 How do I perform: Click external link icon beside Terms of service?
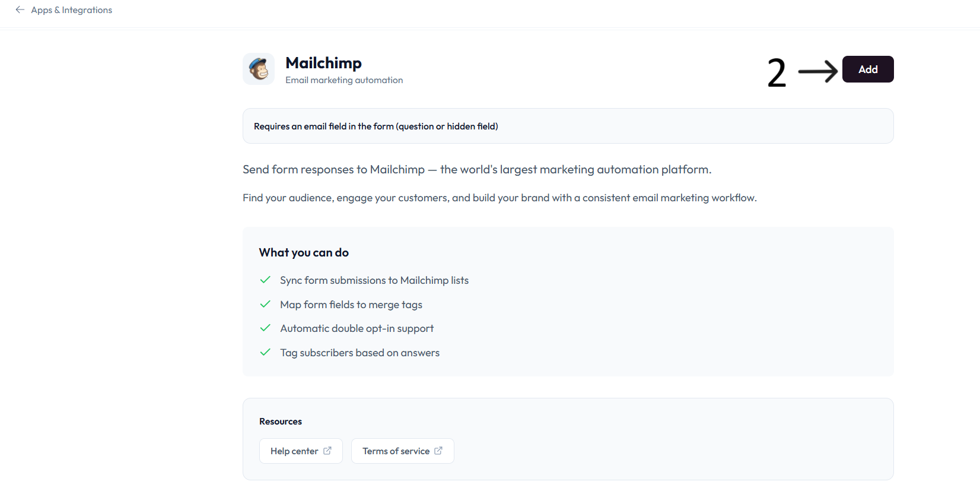click(438, 451)
